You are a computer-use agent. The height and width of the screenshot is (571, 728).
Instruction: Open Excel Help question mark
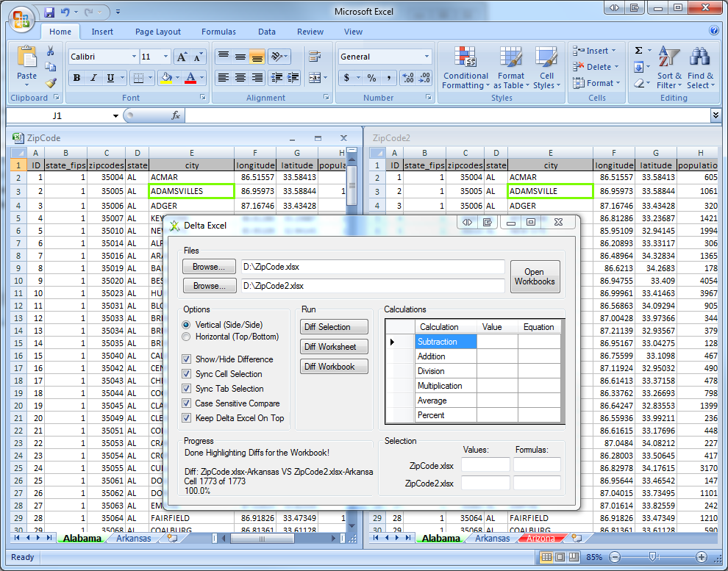[714, 31]
